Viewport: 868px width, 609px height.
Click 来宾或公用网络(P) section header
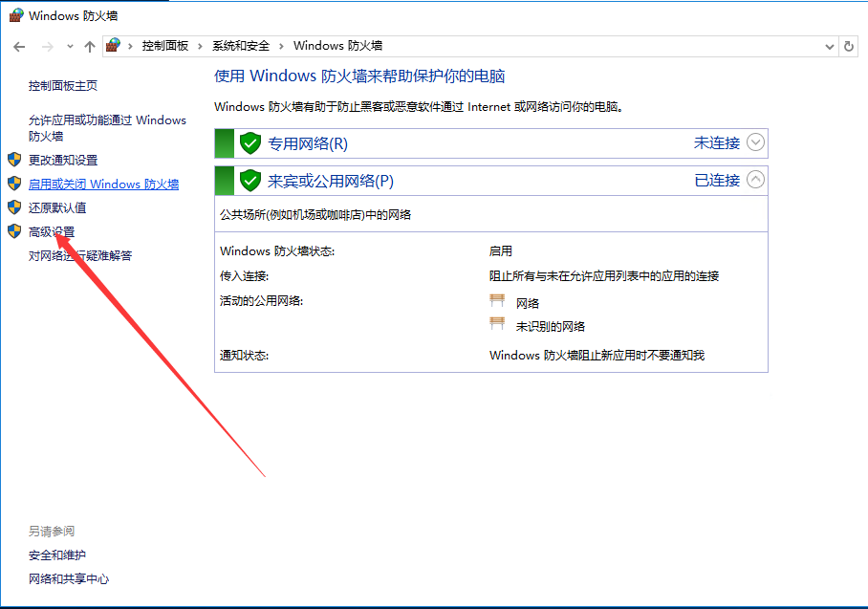pos(331,181)
